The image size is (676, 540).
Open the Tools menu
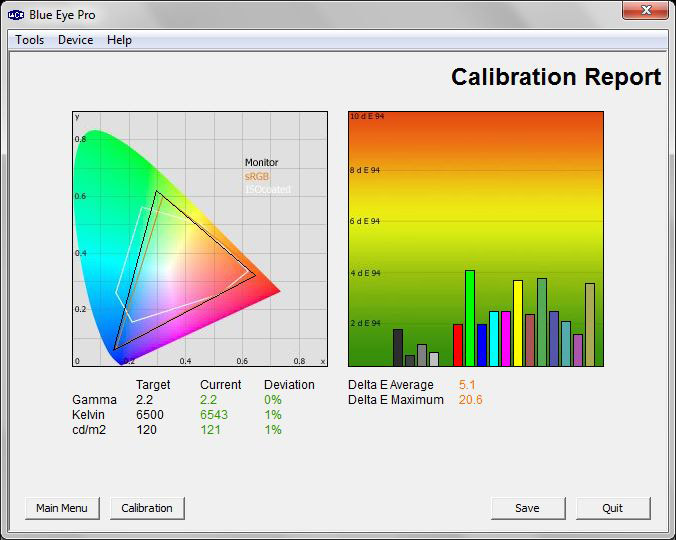tap(29, 40)
